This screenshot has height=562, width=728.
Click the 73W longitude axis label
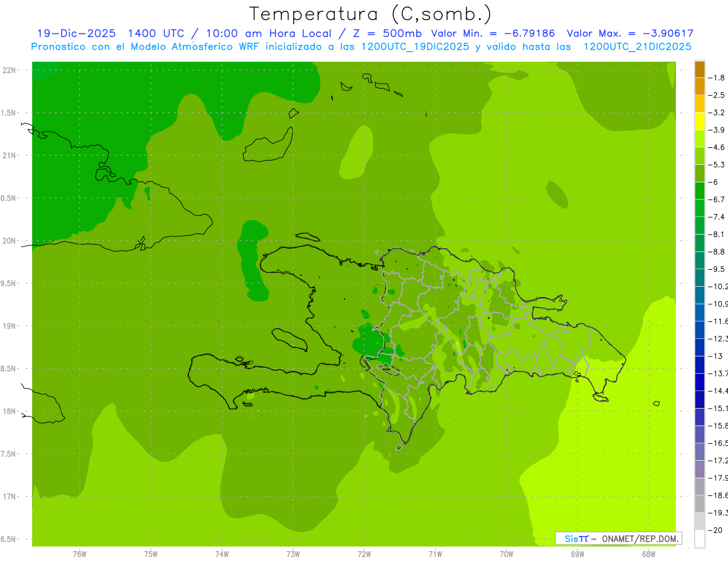click(293, 554)
